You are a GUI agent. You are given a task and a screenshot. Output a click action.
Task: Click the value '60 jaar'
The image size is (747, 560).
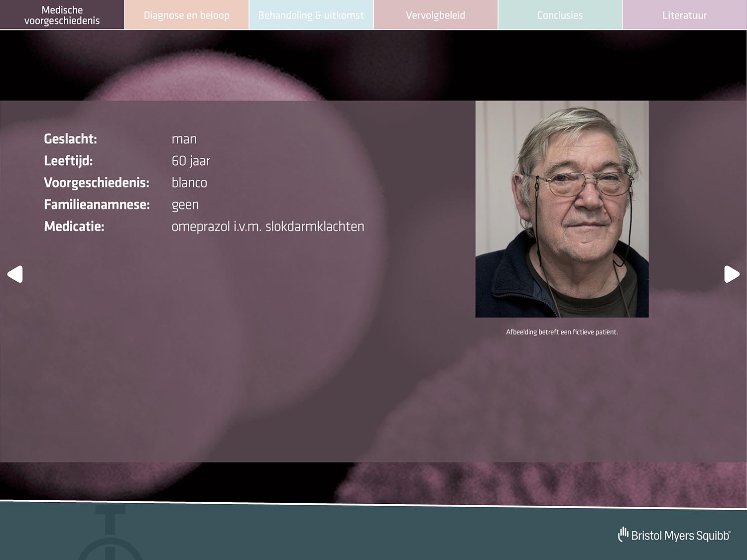pos(191,161)
